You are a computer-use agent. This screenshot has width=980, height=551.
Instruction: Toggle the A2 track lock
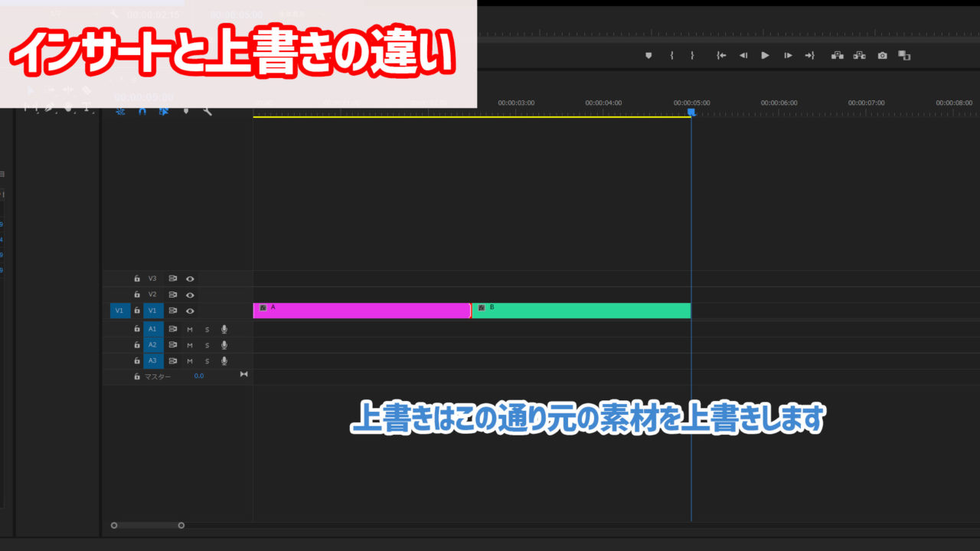(137, 345)
